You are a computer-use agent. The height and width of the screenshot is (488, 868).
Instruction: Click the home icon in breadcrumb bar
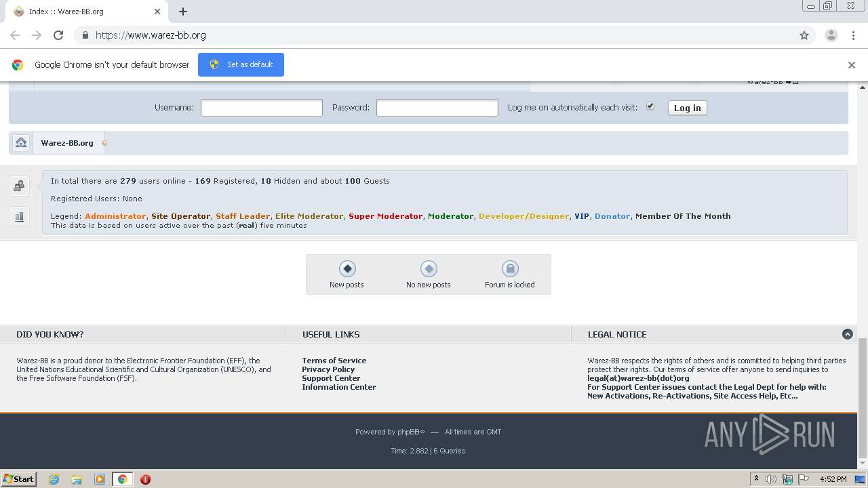[x=21, y=142]
